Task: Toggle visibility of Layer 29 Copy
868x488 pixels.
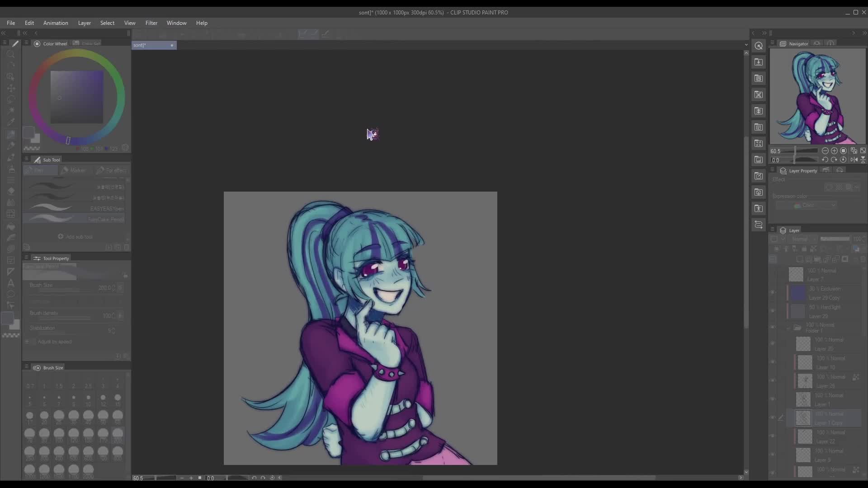Action: click(x=773, y=293)
